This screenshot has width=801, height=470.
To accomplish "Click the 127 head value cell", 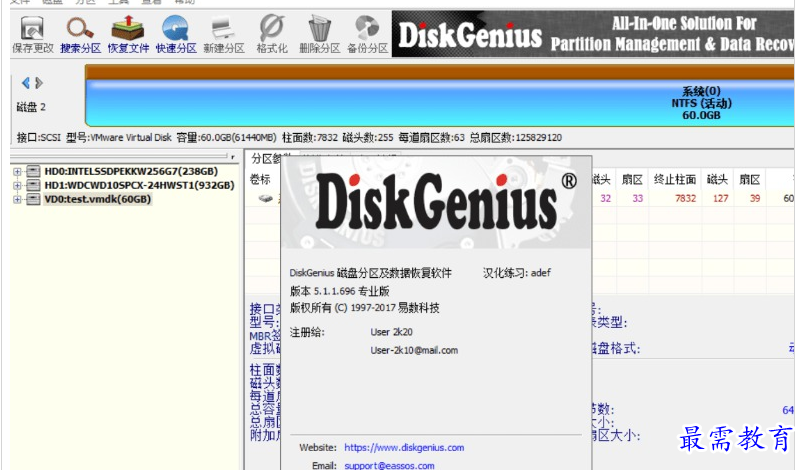I will coord(720,199).
